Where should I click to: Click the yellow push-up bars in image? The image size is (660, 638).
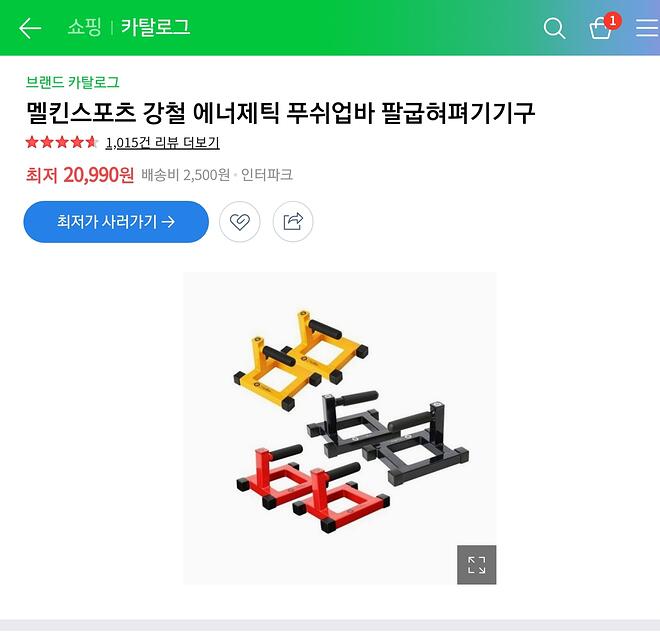click(x=301, y=359)
